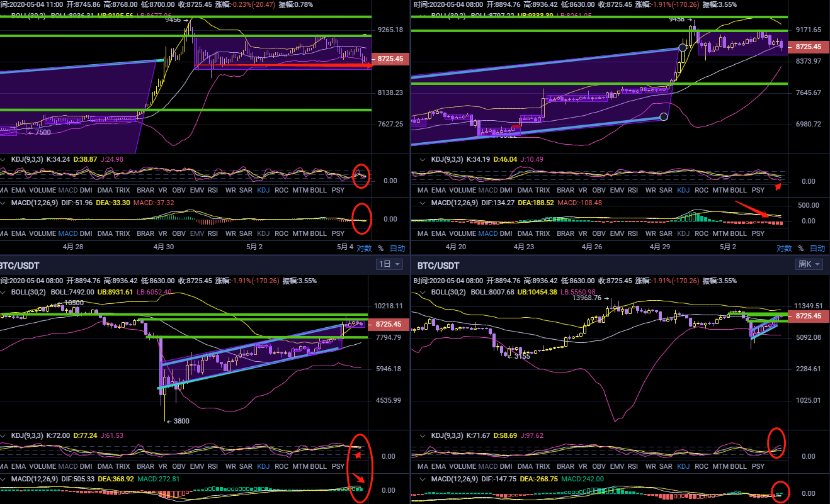
Task: Click the red 8725.45 price tag in daily chart
Action: click(x=389, y=324)
